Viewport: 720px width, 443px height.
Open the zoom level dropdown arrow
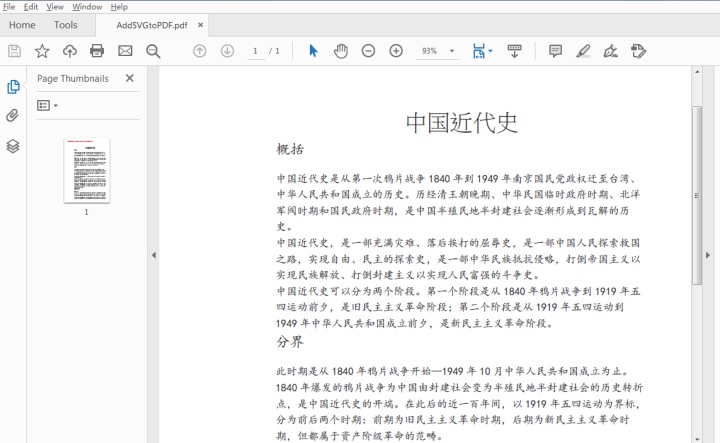click(452, 50)
